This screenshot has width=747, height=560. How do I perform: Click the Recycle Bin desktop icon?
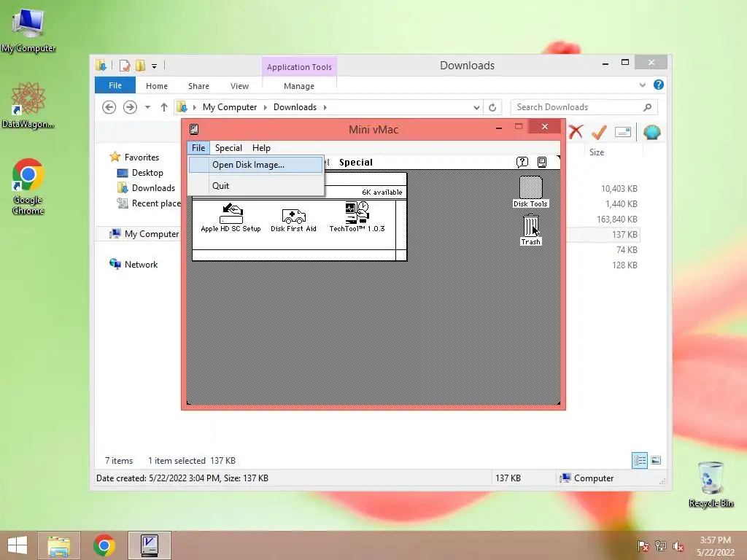[x=711, y=485]
